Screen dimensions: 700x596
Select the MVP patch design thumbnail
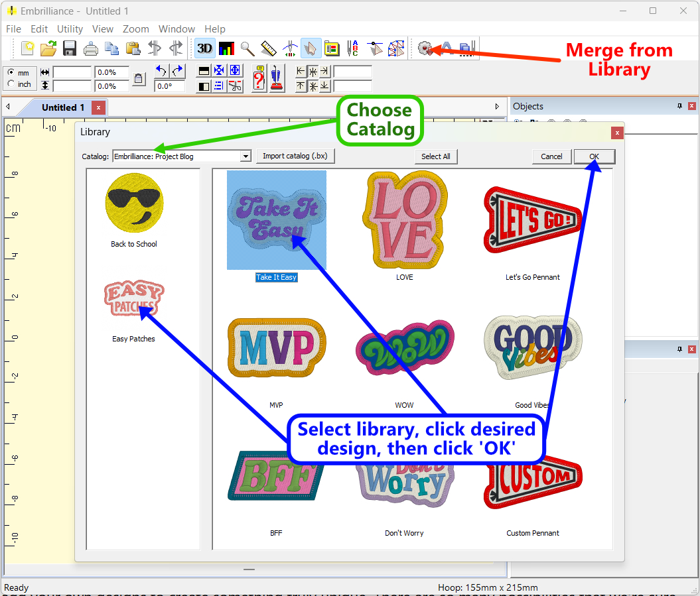276,348
